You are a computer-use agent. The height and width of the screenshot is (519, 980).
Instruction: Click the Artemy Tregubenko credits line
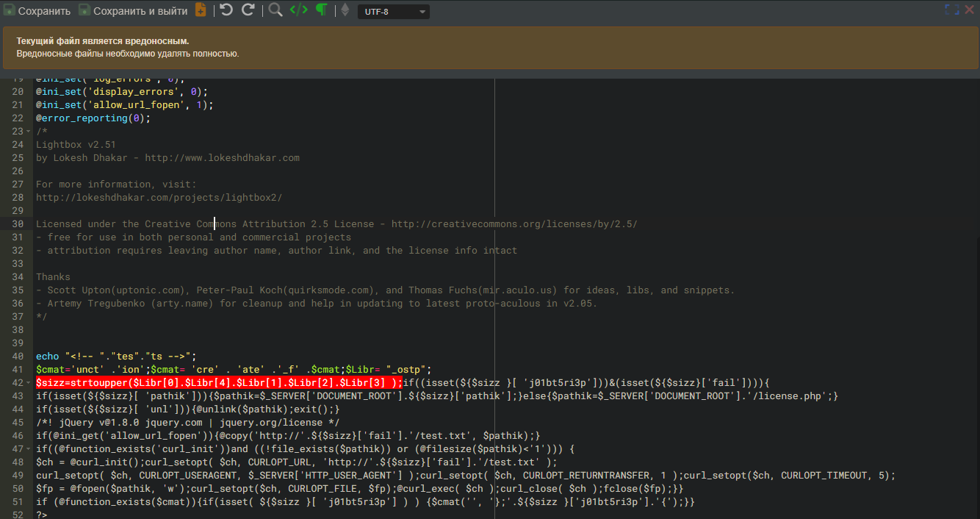(317, 304)
